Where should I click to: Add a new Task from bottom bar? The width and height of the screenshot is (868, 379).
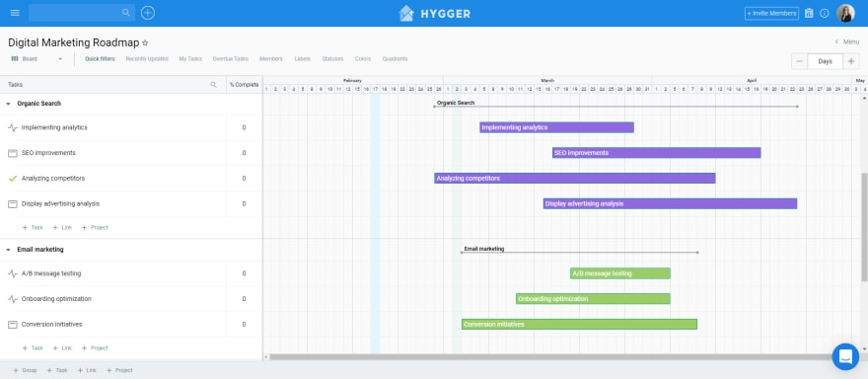[57, 370]
